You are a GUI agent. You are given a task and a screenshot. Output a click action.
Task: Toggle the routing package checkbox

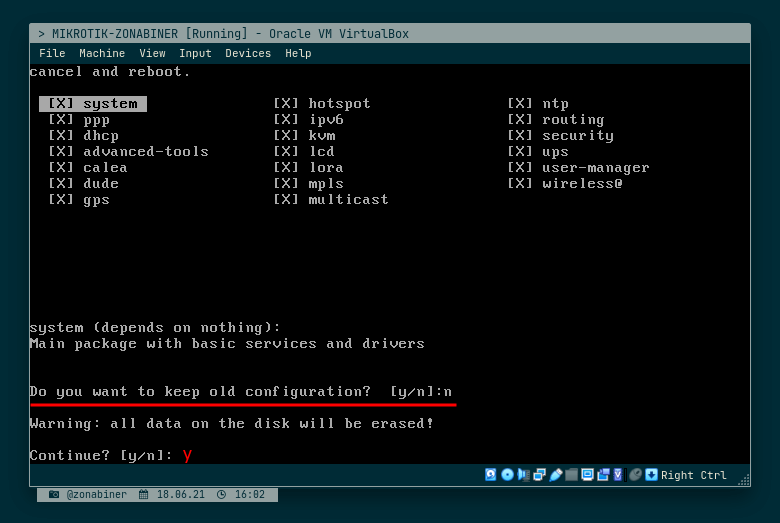coord(520,119)
